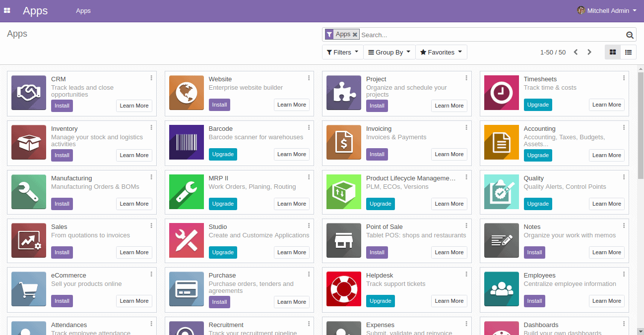Click the Notes pencil icon
This screenshot has width=644, height=335.
(x=501, y=240)
